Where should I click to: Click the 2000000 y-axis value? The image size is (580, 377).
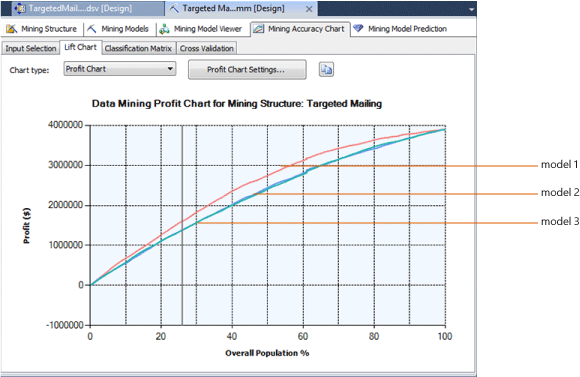click(x=65, y=205)
